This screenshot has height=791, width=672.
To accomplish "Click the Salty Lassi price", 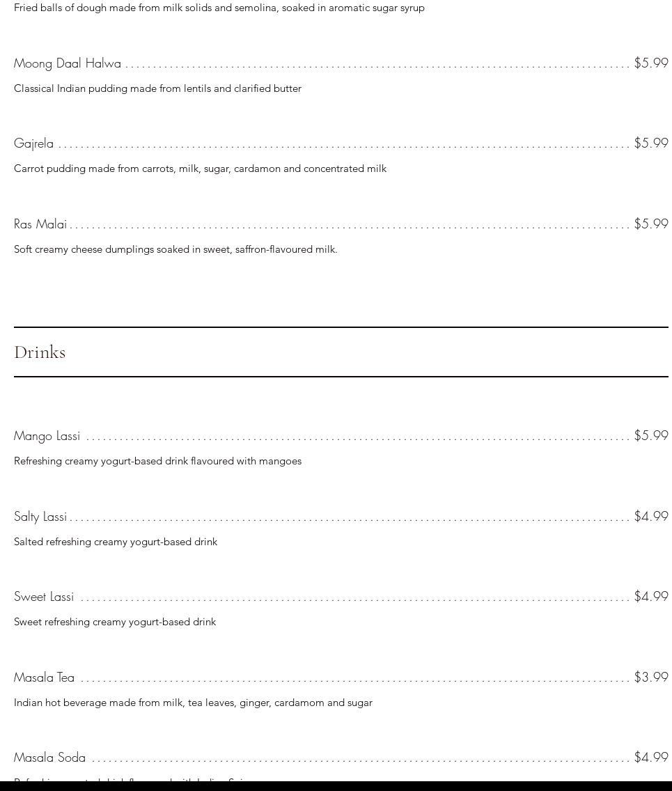I will (x=651, y=517).
